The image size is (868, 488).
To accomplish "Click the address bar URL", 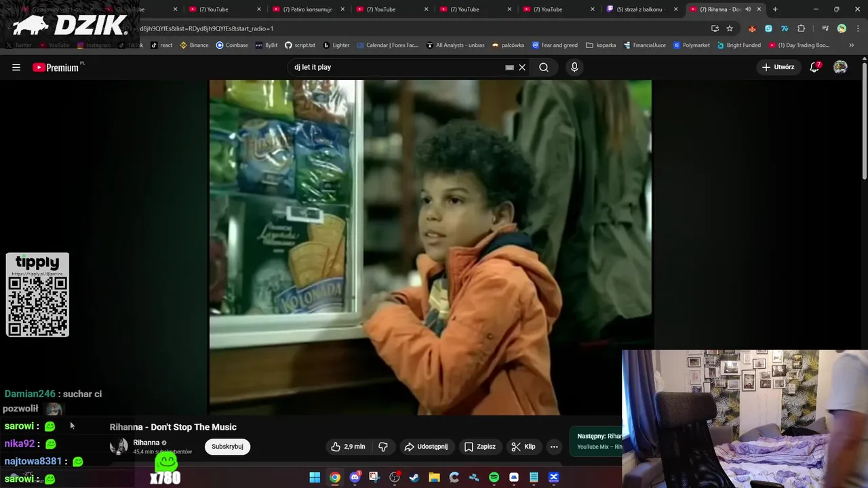I will 206,28.
